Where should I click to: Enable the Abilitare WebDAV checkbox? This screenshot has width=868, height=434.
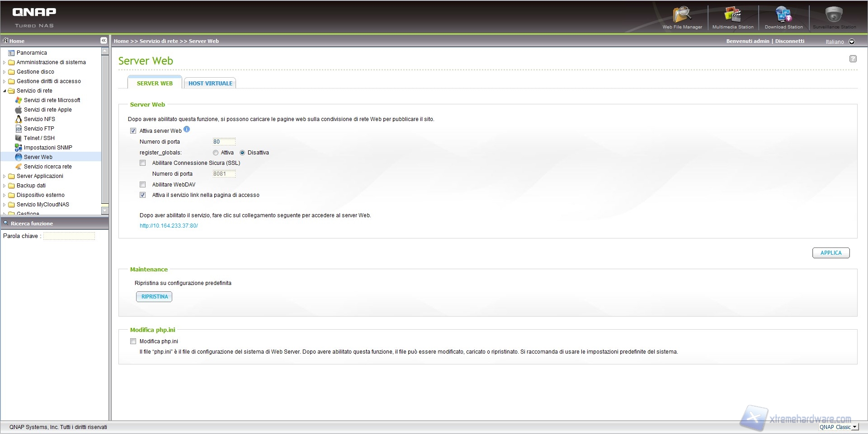click(143, 185)
